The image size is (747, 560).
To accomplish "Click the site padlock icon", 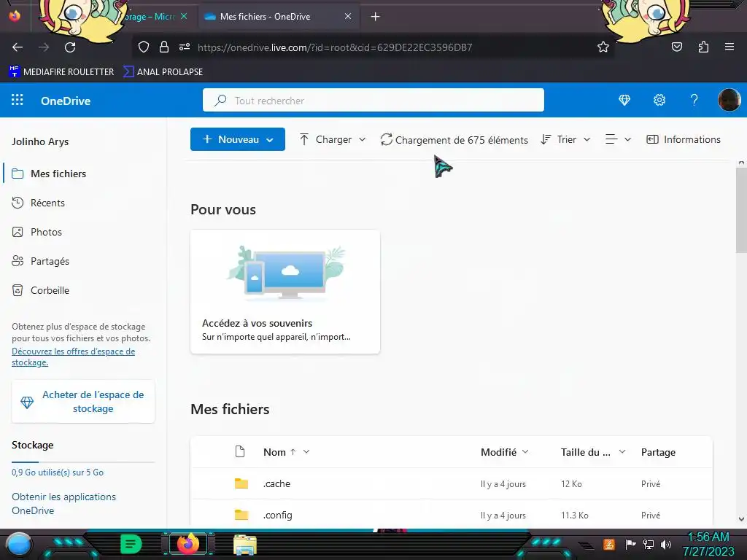I will (x=164, y=47).
